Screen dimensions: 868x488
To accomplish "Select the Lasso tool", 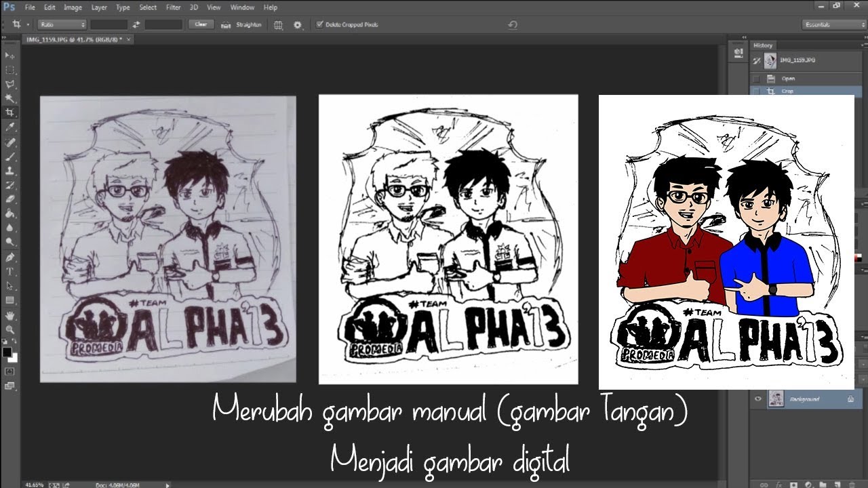I will (9, 84).
